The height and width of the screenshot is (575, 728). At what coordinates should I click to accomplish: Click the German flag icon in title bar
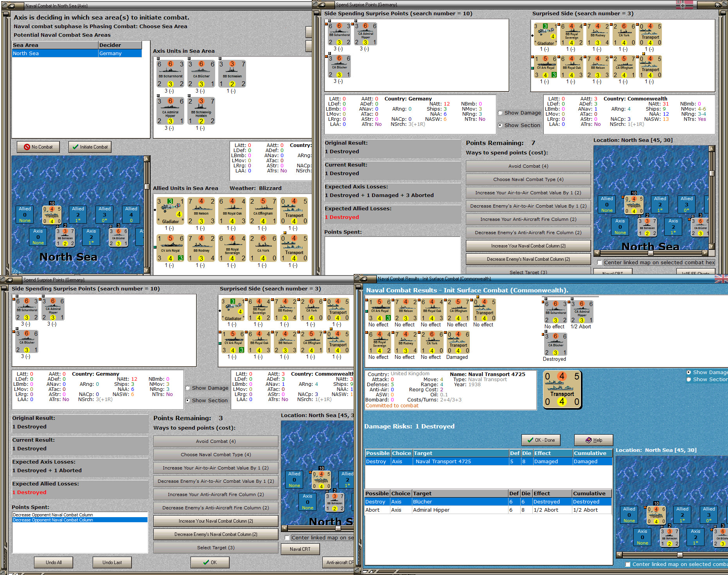tap(684, 4)
